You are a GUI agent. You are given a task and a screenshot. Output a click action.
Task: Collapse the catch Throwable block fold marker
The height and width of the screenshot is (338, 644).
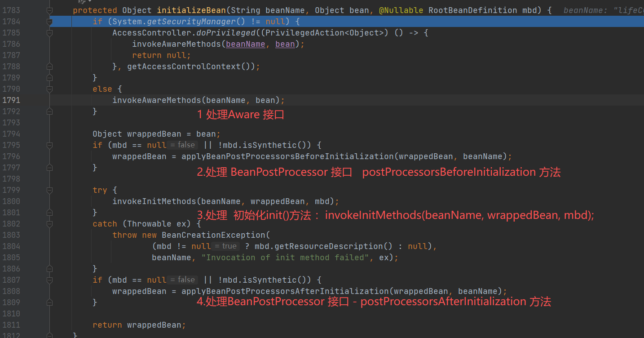[49, 224]
